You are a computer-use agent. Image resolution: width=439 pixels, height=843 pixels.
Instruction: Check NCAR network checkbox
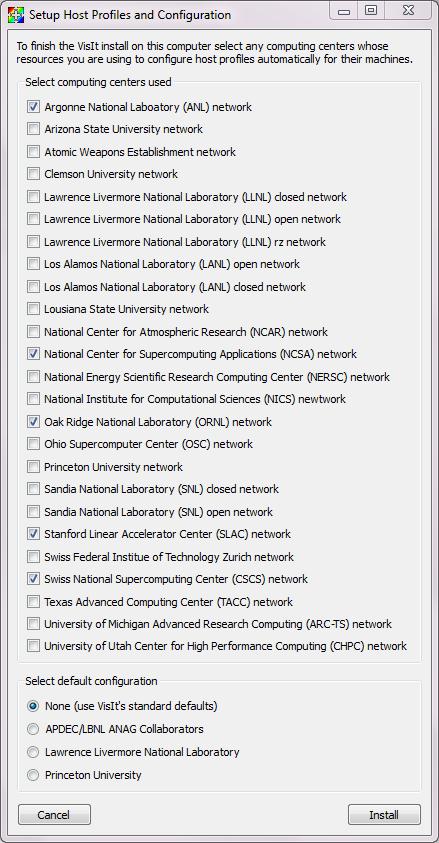tap(34, 332)
